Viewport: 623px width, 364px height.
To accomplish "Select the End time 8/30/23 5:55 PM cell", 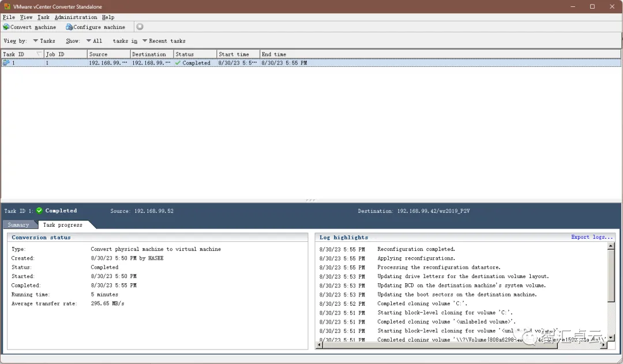I will 284,63.
